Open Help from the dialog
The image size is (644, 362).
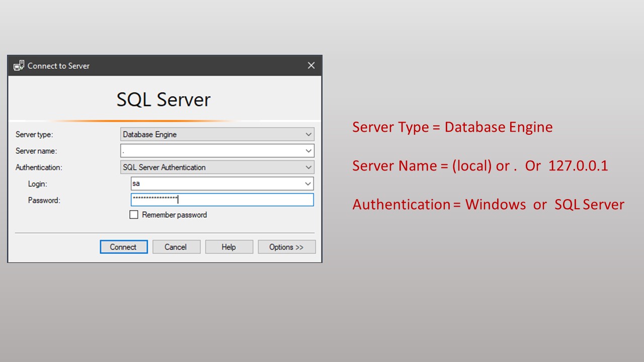(x=229, y=247)
